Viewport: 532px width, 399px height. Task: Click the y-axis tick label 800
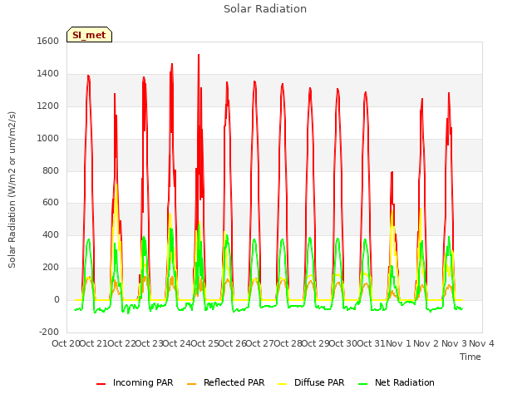(x=51, y=170)
